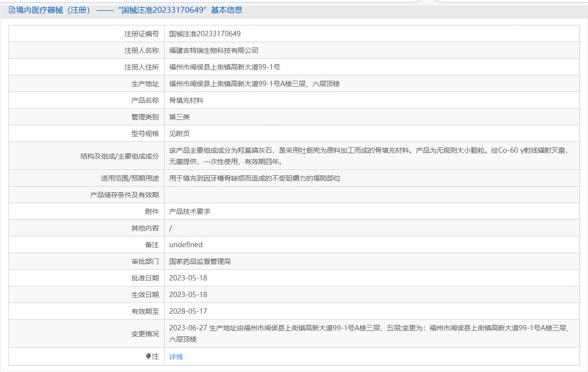Open the 详情 link
The height and width of the screenshot is (372, 588).
pyautogui.click(x=175, y=357)
